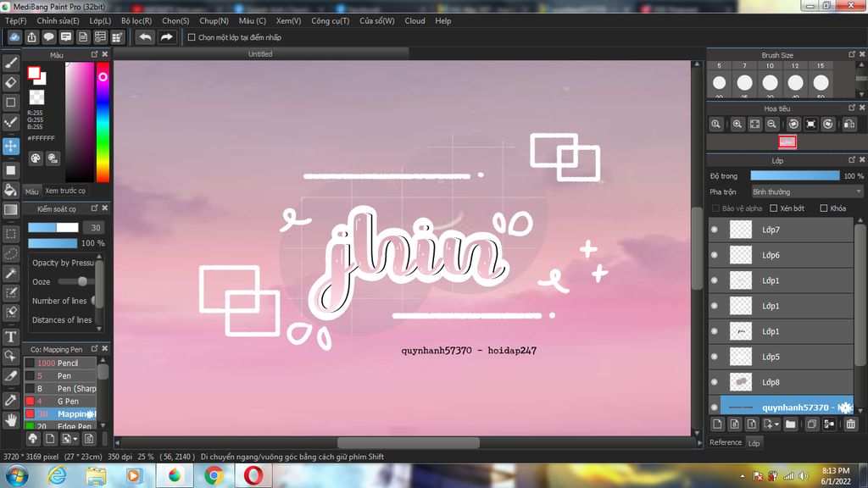Open the 'Bình thường' blend mode dropdown

coord(807,191)
